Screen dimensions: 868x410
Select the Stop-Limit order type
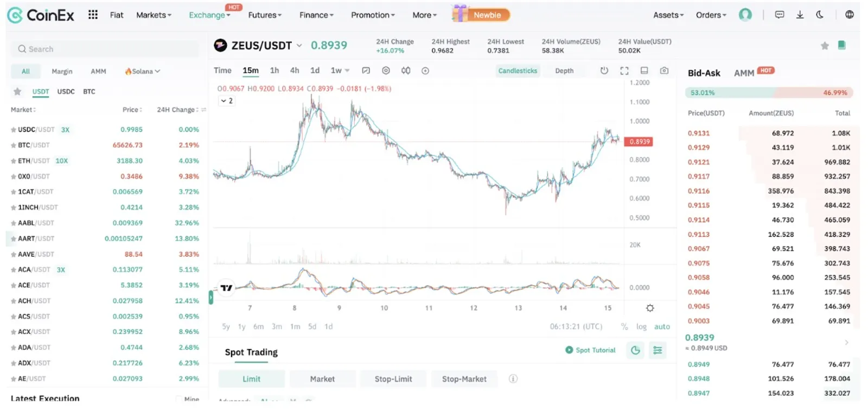(393, 379)
